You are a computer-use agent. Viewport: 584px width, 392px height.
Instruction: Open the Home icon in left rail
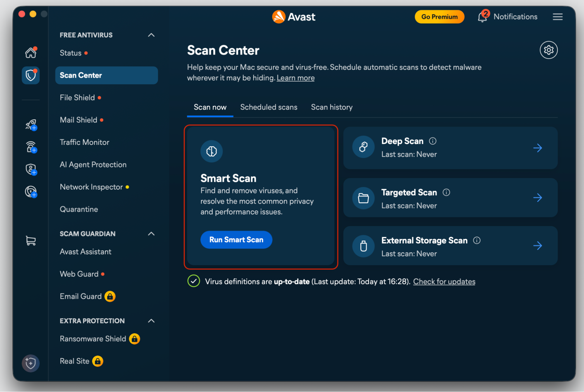[31, 53]
